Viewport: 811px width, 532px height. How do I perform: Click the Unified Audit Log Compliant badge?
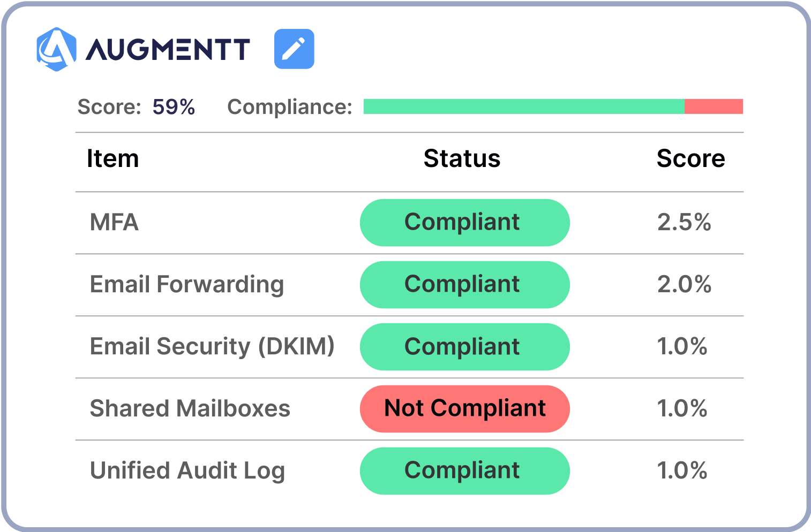(464, 471)
